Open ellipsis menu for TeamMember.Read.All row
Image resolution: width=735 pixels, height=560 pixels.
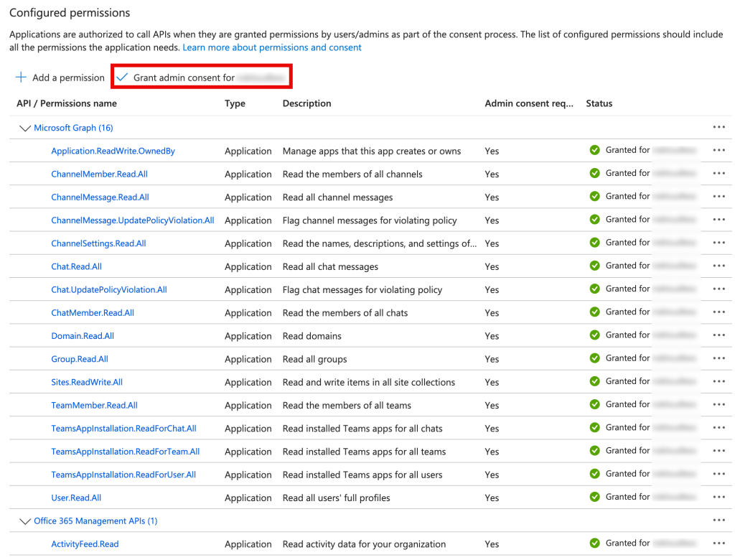(x=718, y=404)
